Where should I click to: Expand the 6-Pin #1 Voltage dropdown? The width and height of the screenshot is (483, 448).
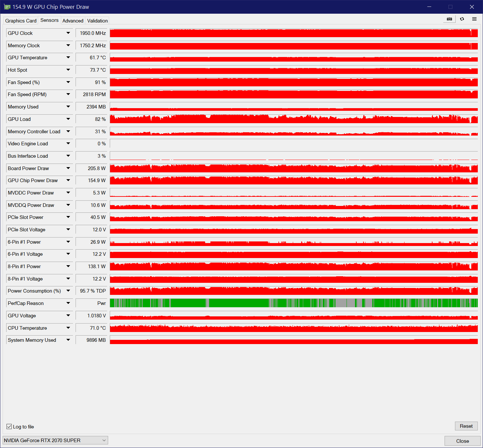point(68,254)
